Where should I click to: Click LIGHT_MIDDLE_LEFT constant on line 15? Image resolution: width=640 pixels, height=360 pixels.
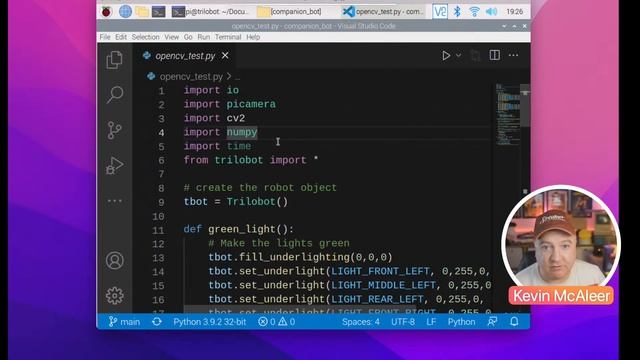[383, 285]
